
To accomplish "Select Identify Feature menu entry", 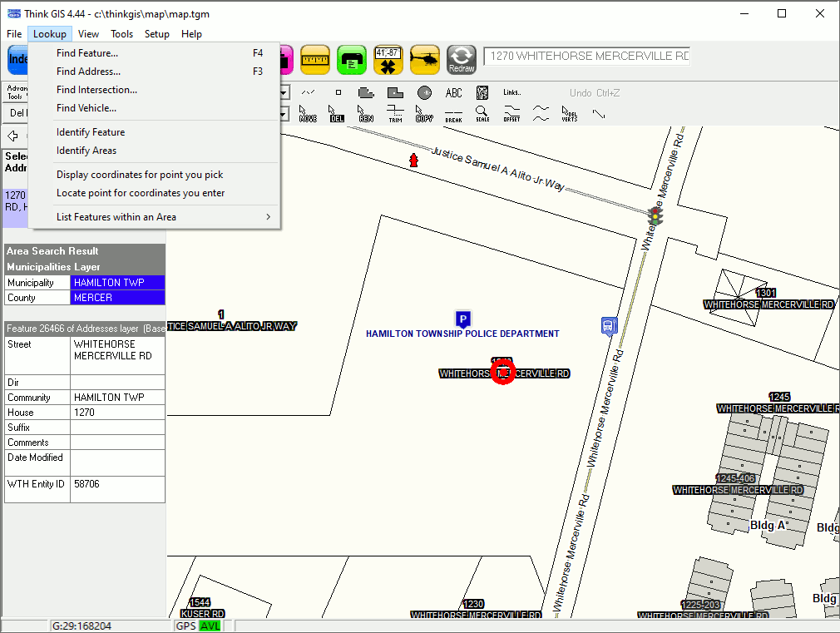I will pos(155,132).
